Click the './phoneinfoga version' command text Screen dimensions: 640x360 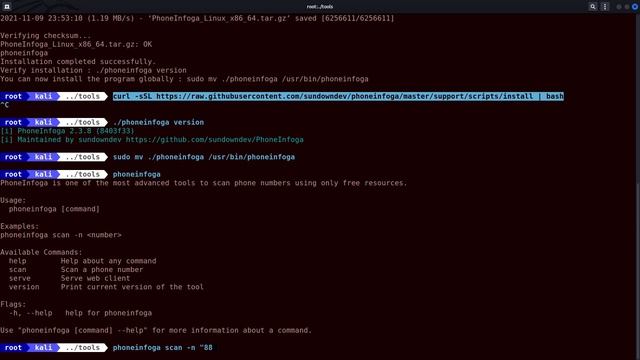click(x=158, y=122)
